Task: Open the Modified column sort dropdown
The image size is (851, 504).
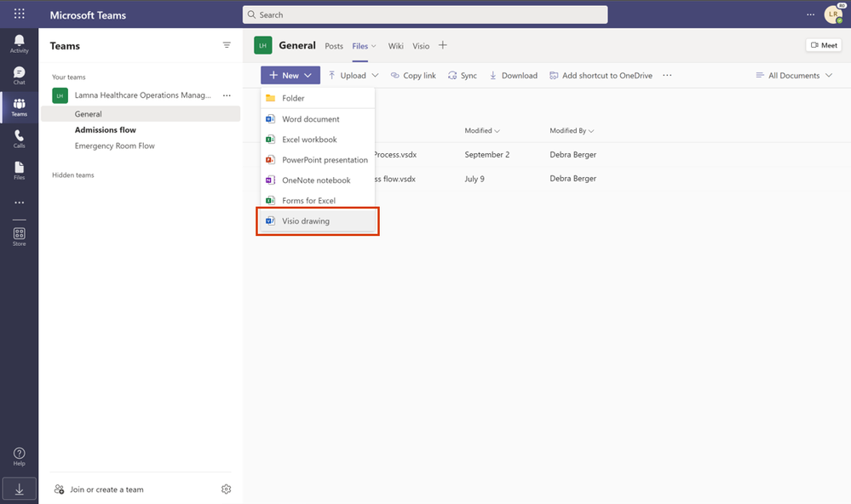Action: click(482, 130)
